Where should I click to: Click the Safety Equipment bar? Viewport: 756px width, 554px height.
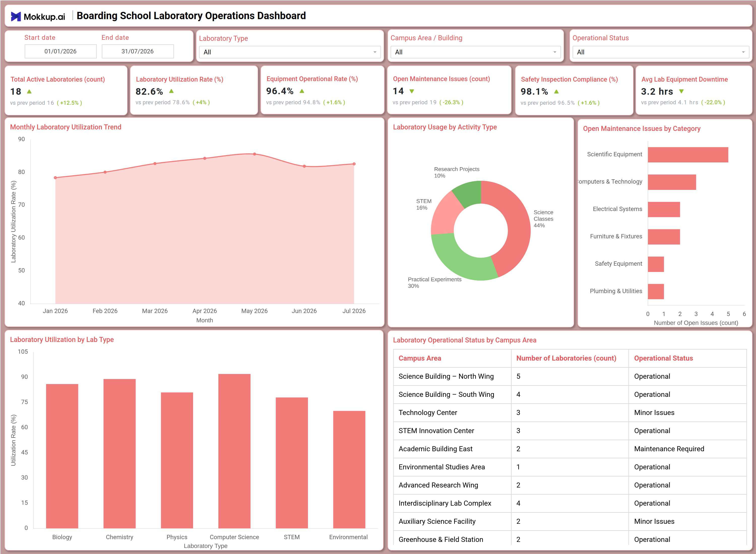656,264
